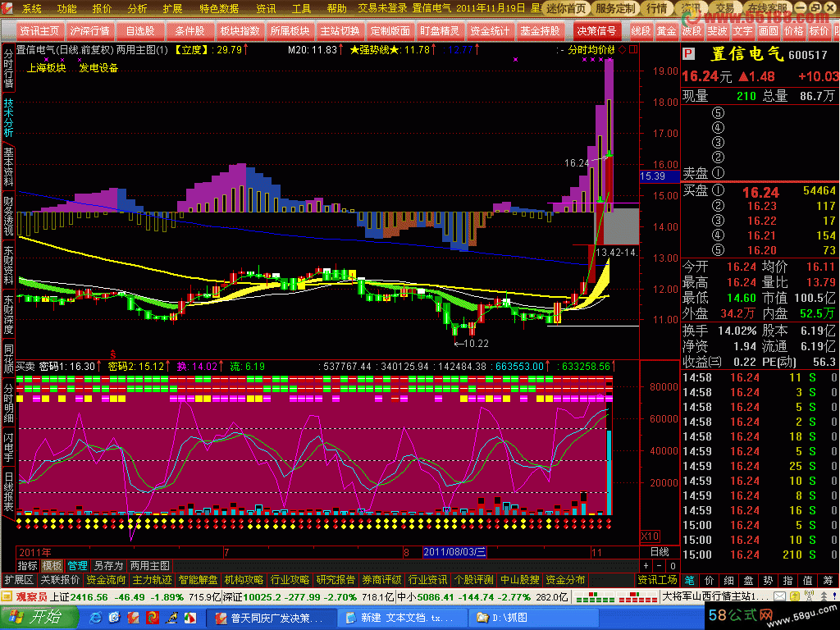Click the 0 reset zoom button
Viewport: 840px width, 630px height.
click(x=673, y=566)
